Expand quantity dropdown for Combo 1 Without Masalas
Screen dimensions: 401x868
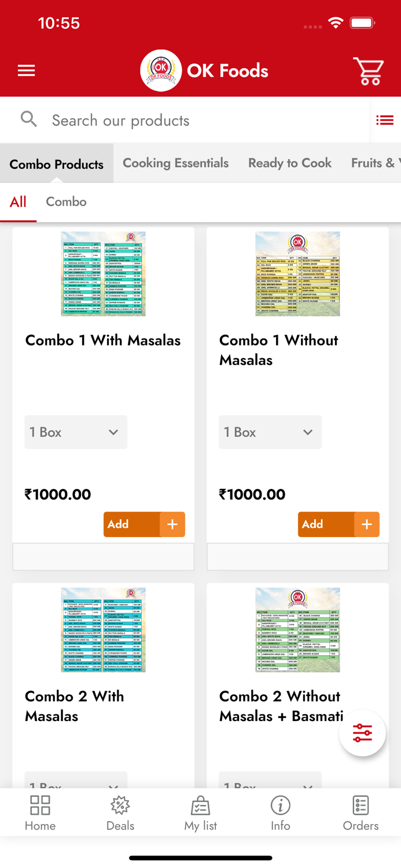pyautogui.click(x=270, y=432)
